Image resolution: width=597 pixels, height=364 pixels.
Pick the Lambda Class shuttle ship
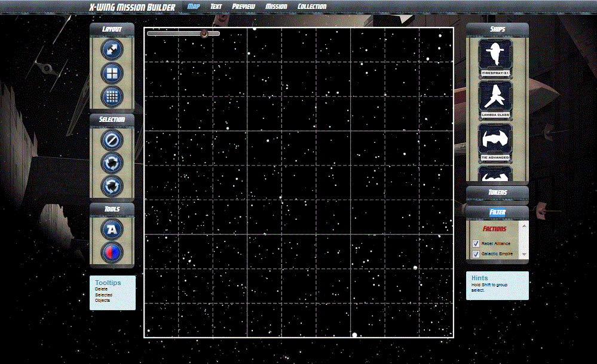[x=495, y=100]
